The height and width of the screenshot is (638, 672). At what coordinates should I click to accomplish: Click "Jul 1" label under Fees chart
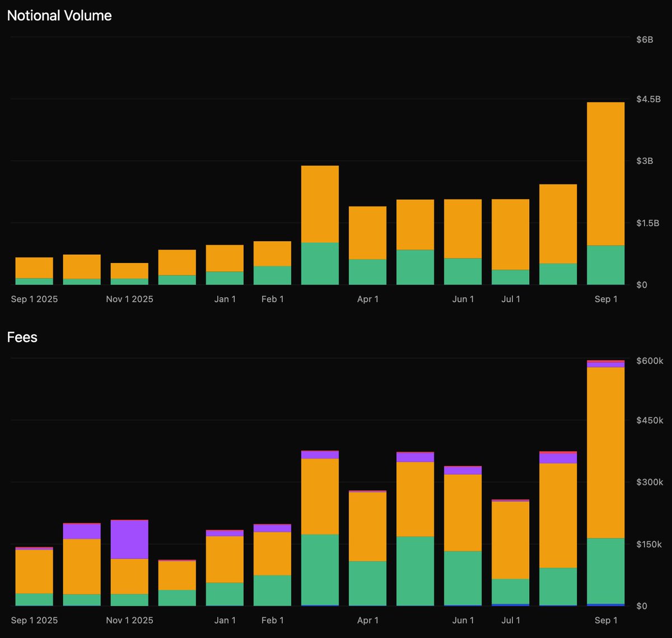tap(511, 621)
